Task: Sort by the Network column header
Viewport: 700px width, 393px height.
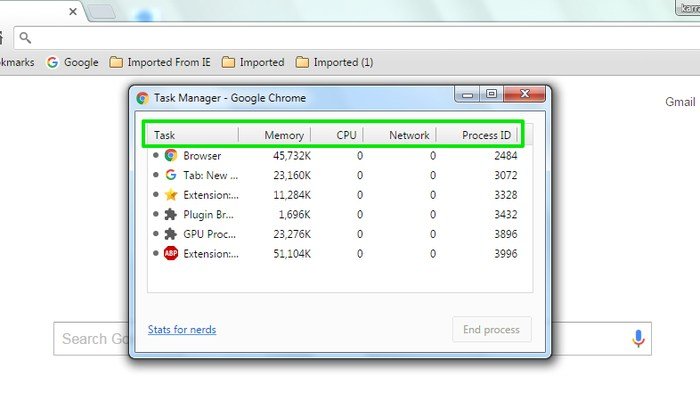Action: coord(400,135)
